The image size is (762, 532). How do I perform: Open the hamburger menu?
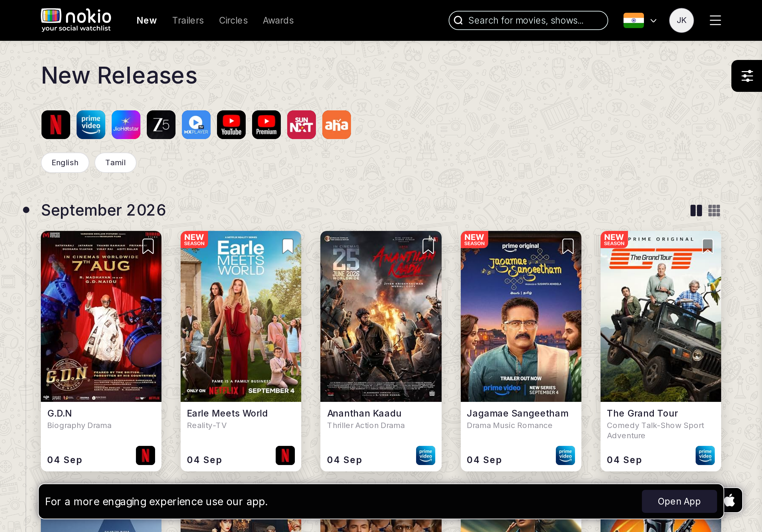coord(715,20)
